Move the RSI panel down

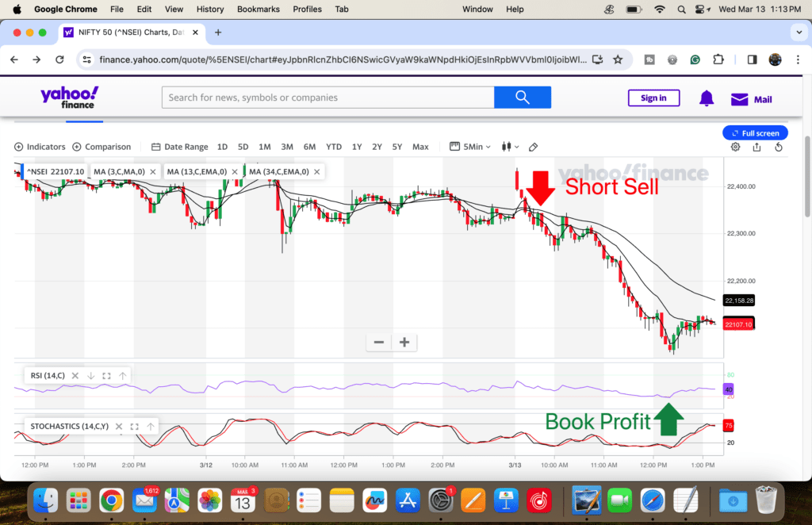[90, 376]
